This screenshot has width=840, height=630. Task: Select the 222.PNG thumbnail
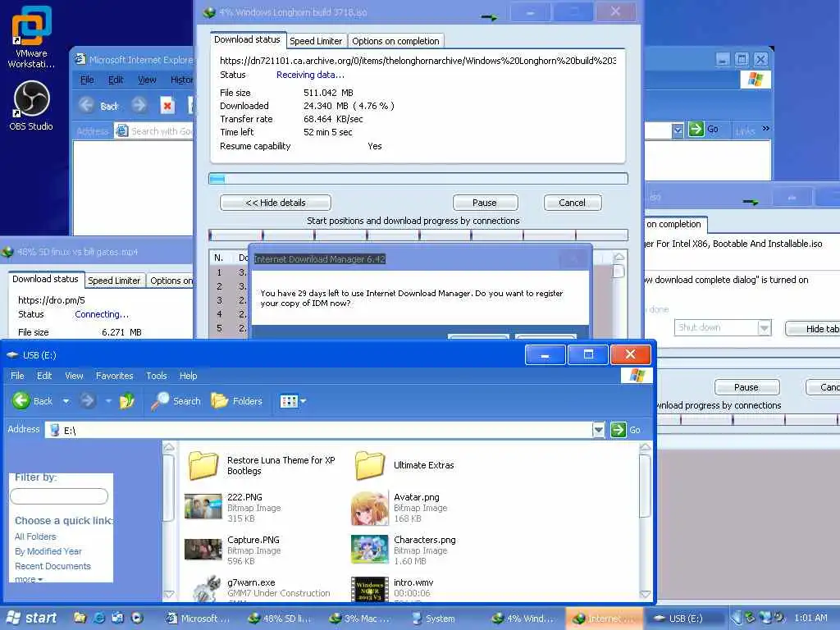203,507
